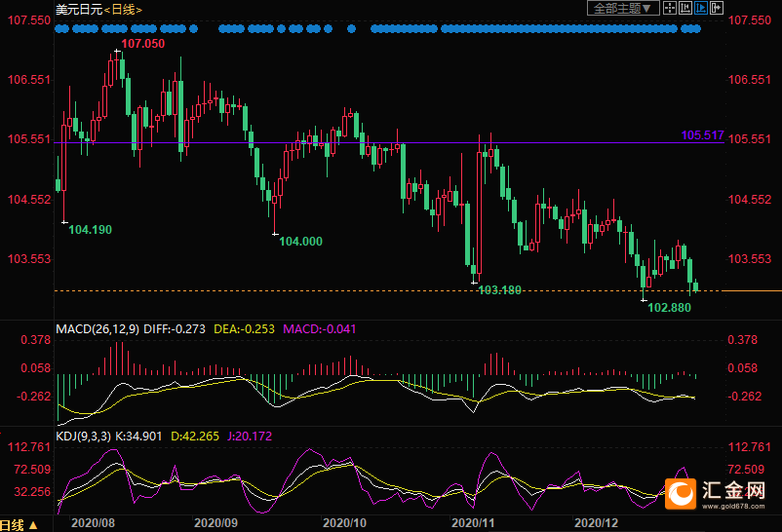Click the MACD(26,12,9) indicator label

pos(98,329)
